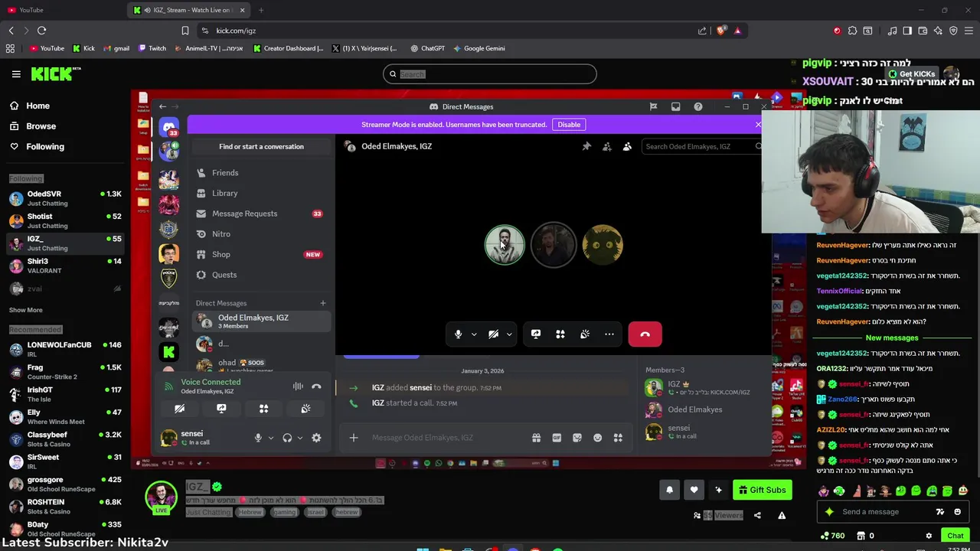Turn on camera in call controls
Image resolution: width=980 pixels, height=551 pixels.
tap(494, 334)
